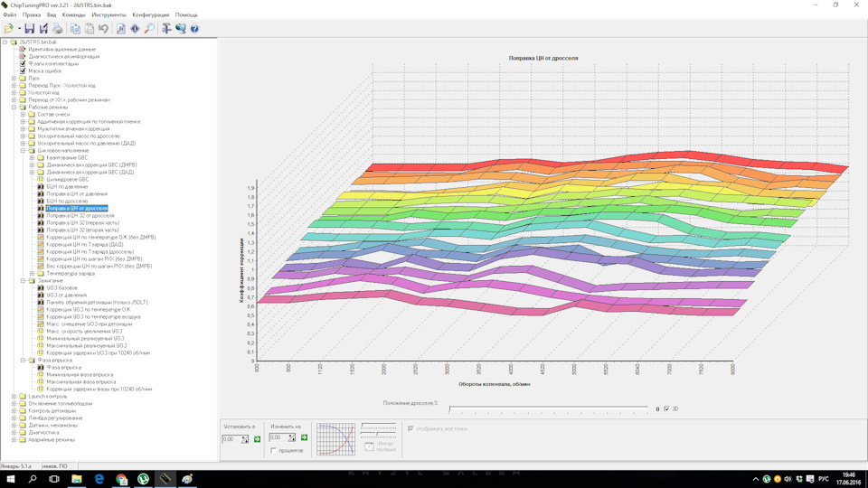Image resolution: width=868 pixels, height=488 pixels.
Task: Expand the Пуск folder
Action: pyautogui.click(x=14, y=78)
